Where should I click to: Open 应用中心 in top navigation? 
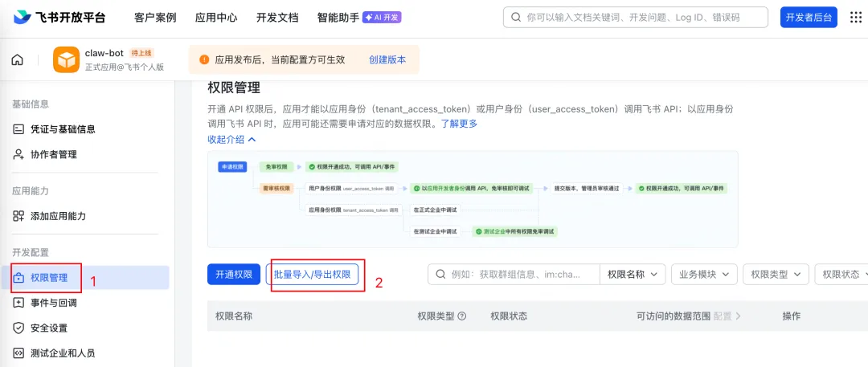tap(216, 17)
